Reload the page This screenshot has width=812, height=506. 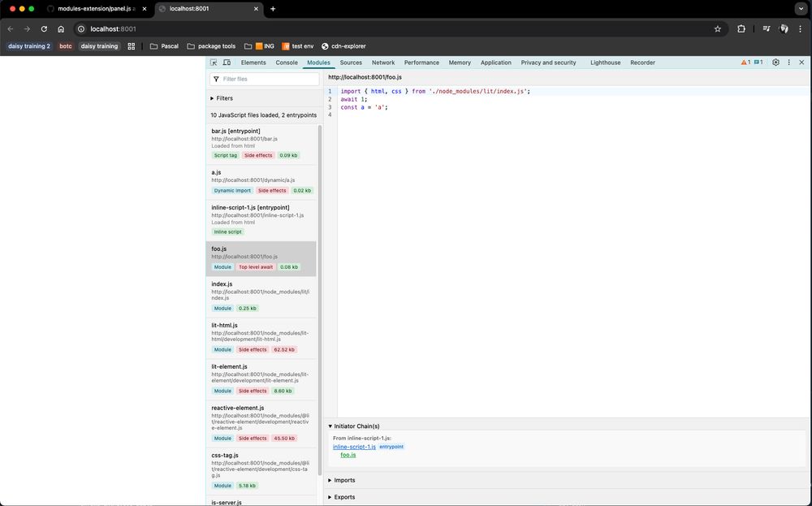(x=44, y=29)
